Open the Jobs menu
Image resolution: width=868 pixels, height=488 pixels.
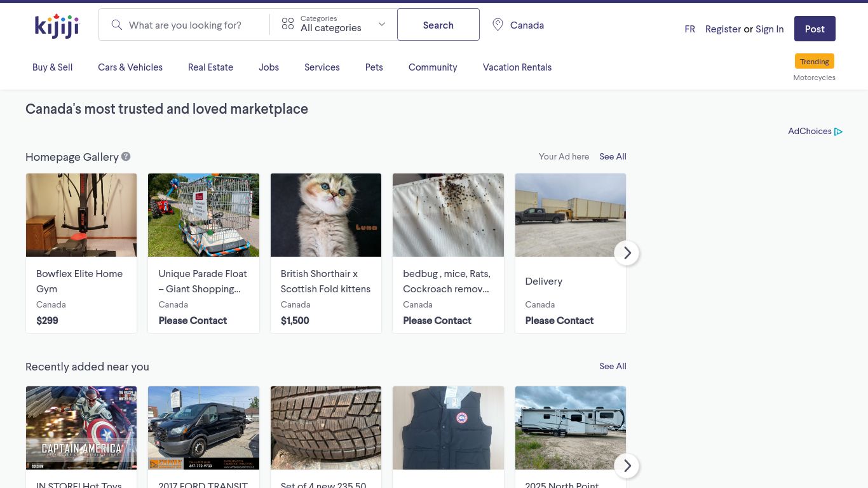click(269, 67)
